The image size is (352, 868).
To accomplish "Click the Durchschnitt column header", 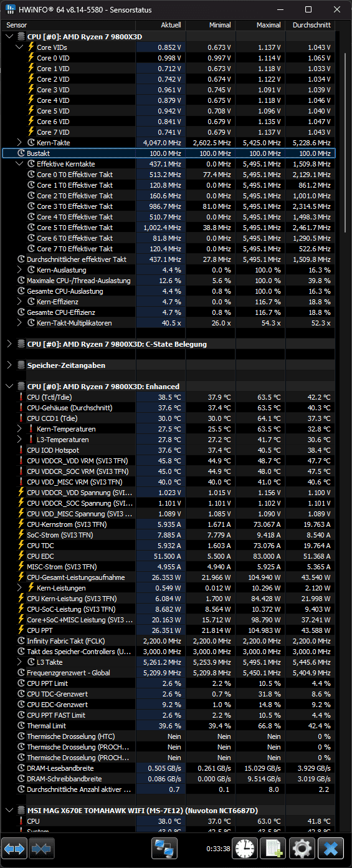I will tap(310, 25).
